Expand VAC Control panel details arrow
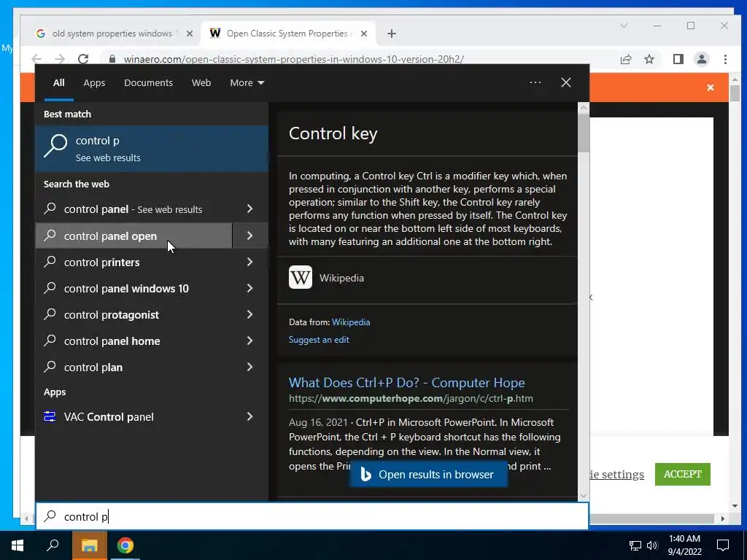Screen dimensions: 747x560 250,416
